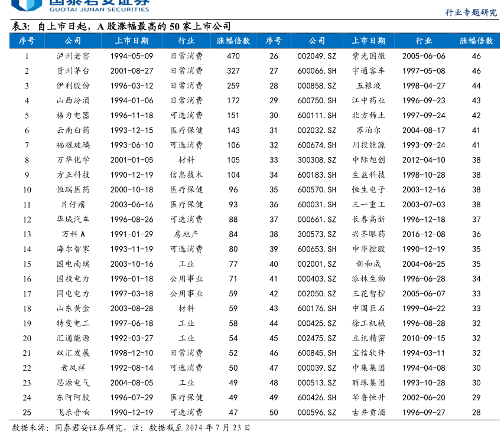Select the date 2004-08-05

[132, 383]
